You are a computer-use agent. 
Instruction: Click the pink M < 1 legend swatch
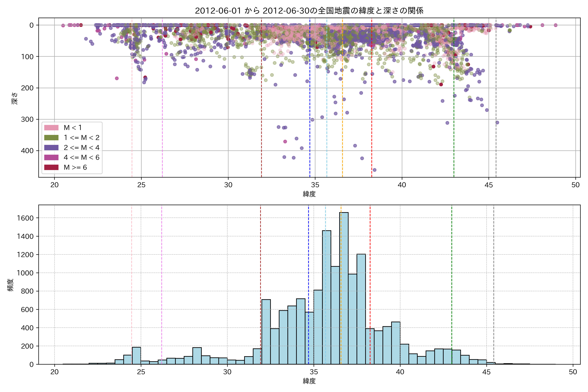(51, 128)
